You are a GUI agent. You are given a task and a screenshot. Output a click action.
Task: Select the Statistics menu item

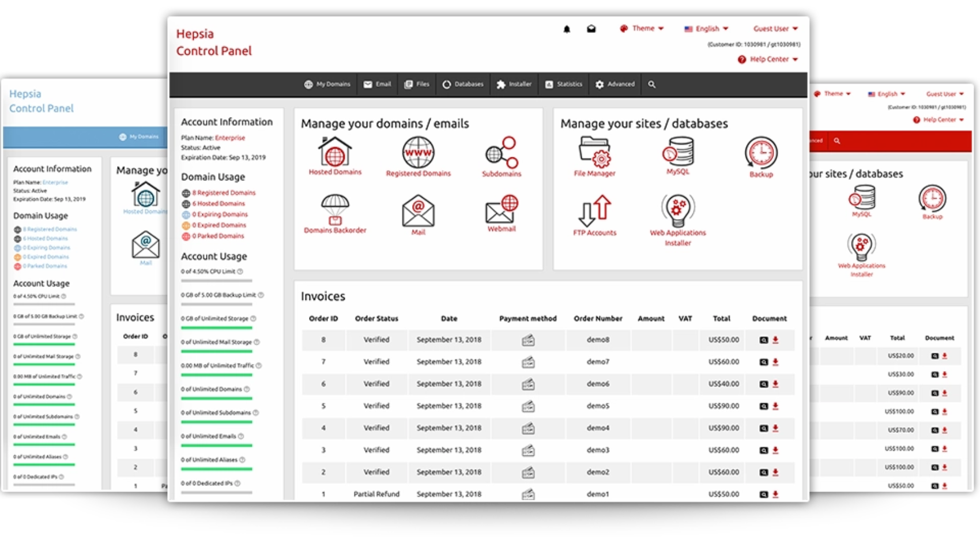[563, 84]
